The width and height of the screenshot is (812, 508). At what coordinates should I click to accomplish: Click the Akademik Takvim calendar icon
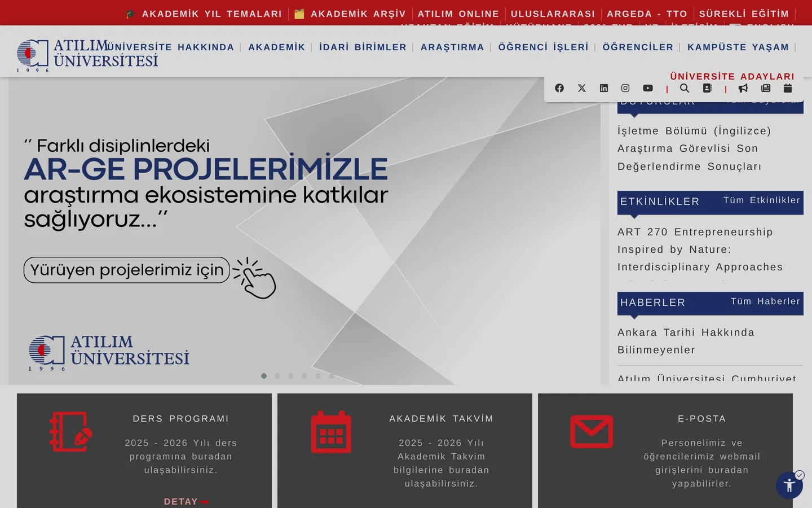point(331,432)
